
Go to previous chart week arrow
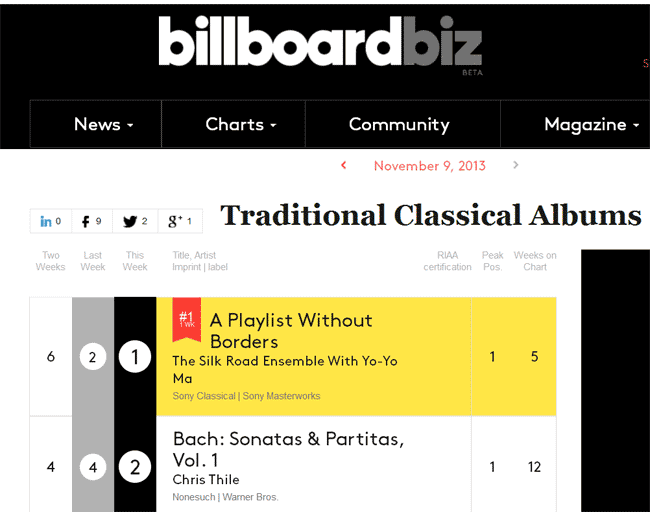tap(344, 165)
